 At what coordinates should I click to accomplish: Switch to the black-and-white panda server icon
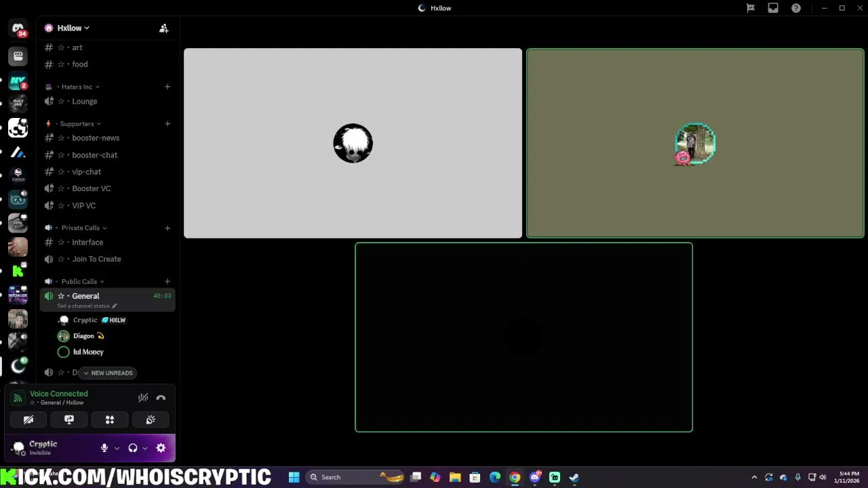pos(18,128)
